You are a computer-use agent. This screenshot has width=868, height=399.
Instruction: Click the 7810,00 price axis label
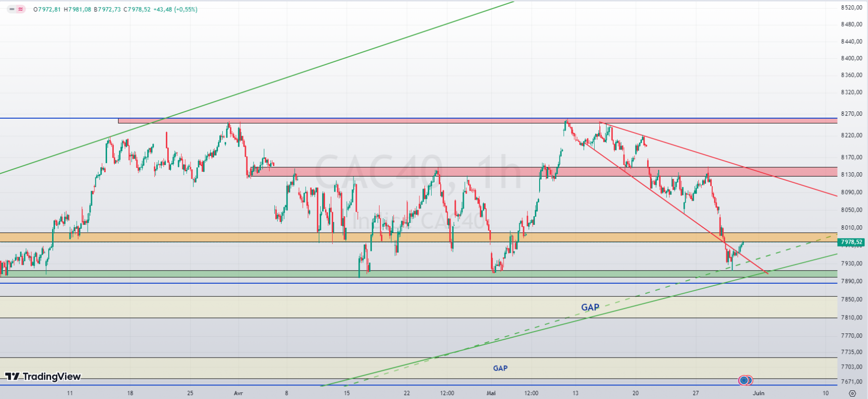click(x=852, y=317)
